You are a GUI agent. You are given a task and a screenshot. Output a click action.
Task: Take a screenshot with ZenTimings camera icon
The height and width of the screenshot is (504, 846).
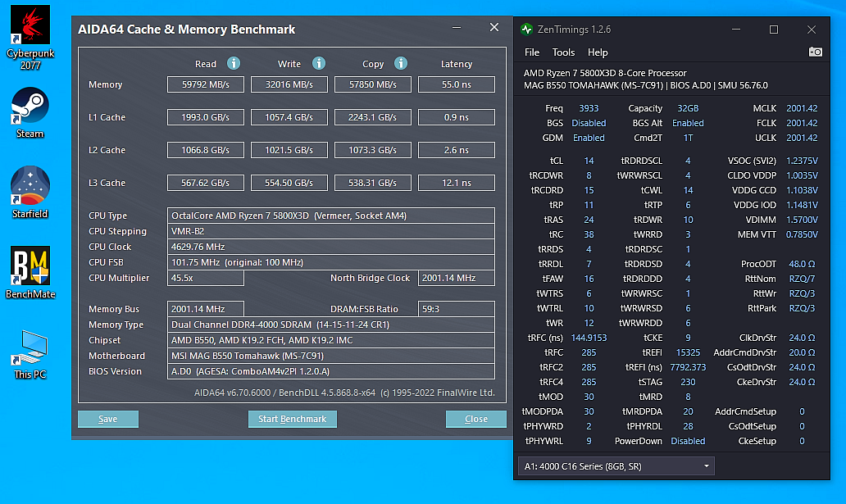pyautogui.click(x=815, y=52)
